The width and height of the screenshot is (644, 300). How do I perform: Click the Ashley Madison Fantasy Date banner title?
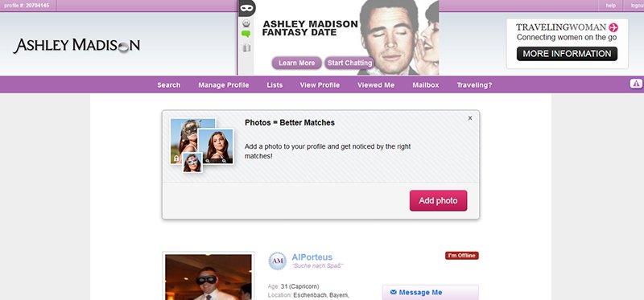[310, 28]
